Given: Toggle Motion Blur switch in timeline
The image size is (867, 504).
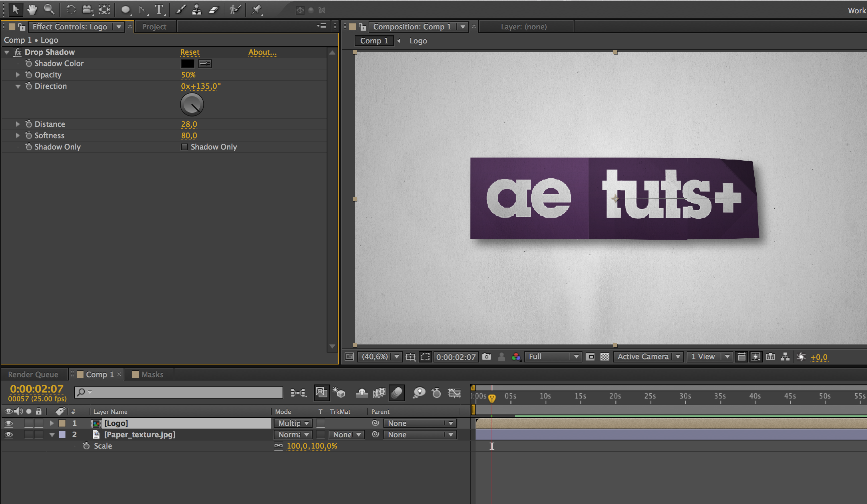Looking at the screenshot, I should pos(397,392).
